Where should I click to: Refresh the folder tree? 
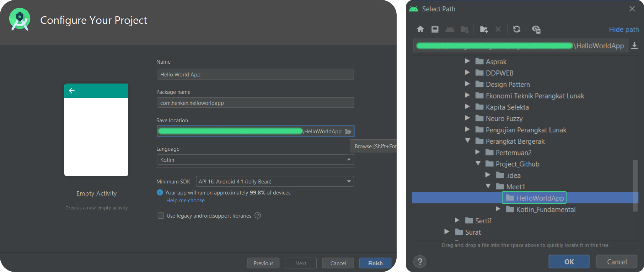517,29
